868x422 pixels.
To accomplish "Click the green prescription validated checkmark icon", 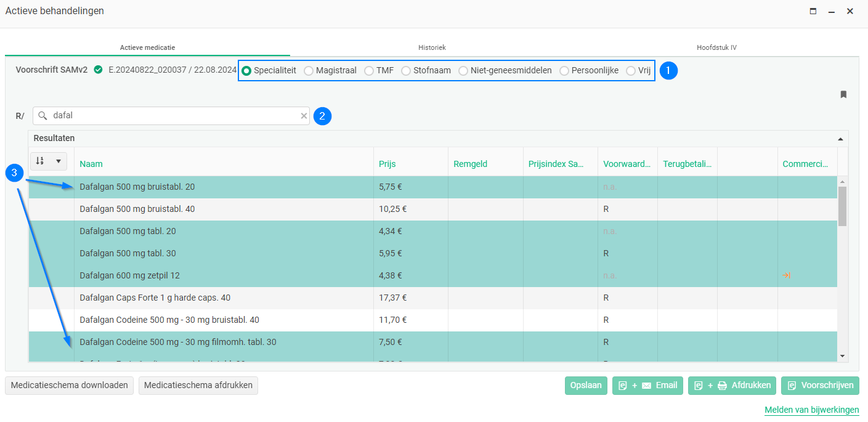I will click(98, 70).
